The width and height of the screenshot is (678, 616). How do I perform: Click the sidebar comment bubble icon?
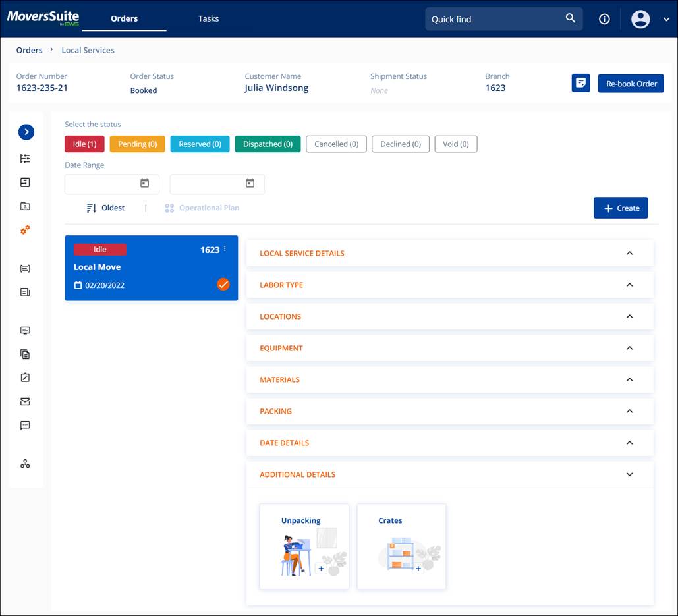[x=25, y=425]
